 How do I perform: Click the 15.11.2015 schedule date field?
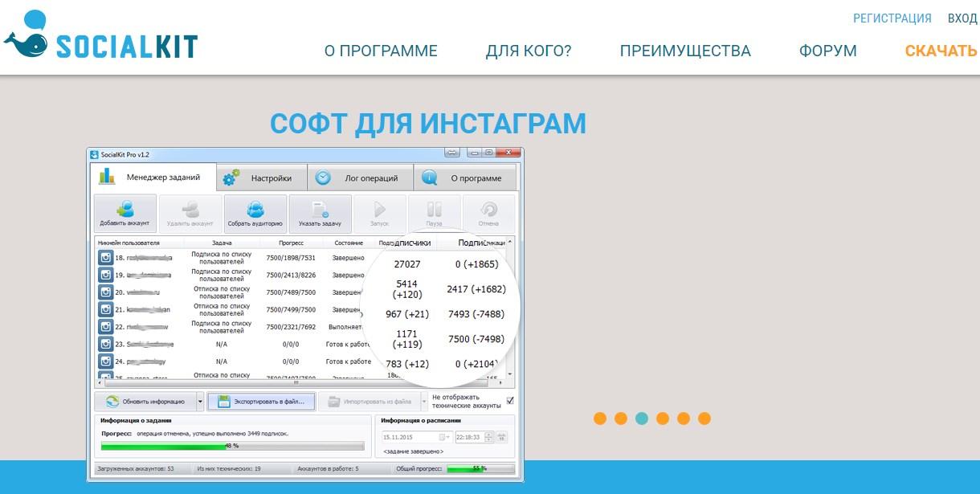click(x=416, y=437)
